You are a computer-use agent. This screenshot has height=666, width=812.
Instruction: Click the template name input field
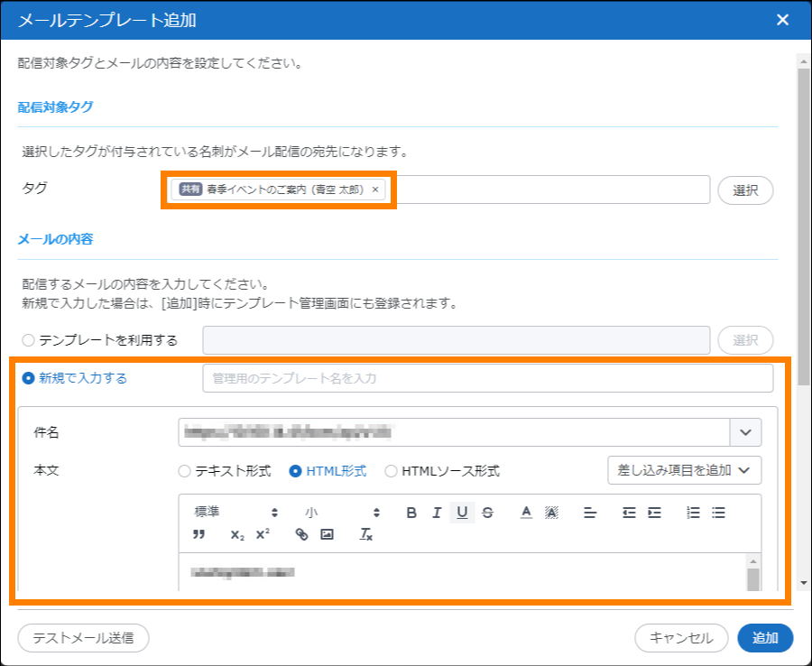point(487,378)
